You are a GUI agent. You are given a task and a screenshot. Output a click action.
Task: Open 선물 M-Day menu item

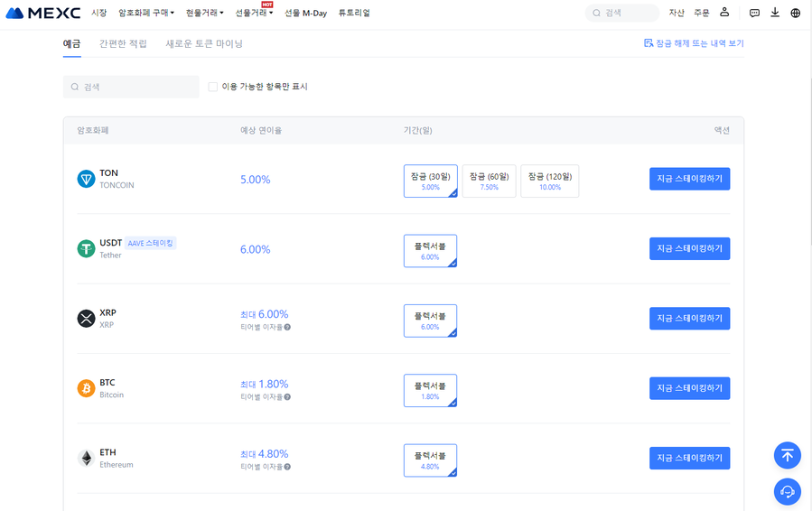[x=305, y=13]
